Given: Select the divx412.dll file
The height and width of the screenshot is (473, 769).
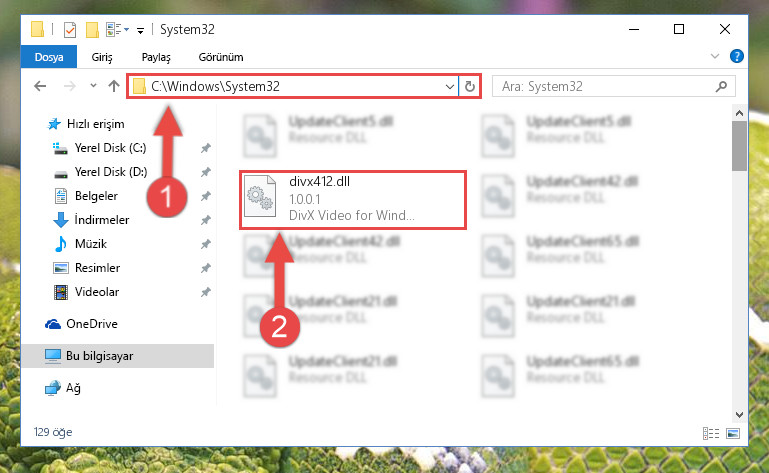Looking at the screenshot, I should tap(353, 200).
